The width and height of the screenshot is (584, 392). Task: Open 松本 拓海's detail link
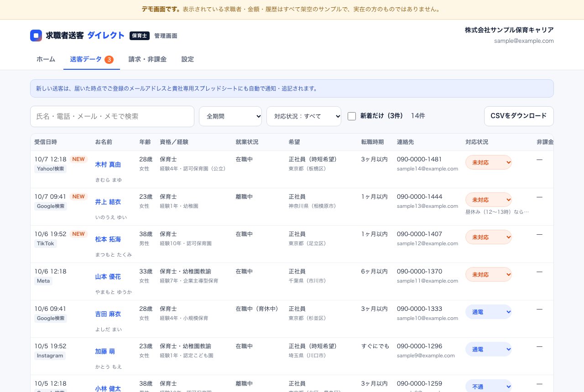point(108,239)
